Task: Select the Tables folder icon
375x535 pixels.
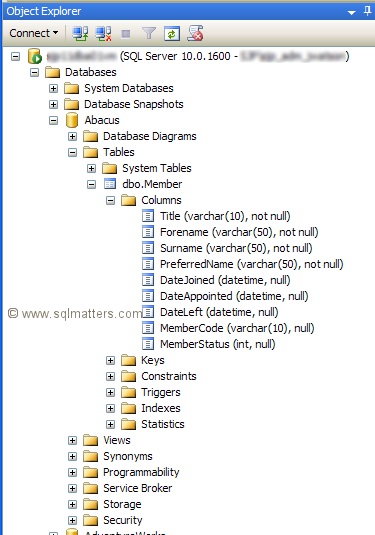Action: point(91,153)
